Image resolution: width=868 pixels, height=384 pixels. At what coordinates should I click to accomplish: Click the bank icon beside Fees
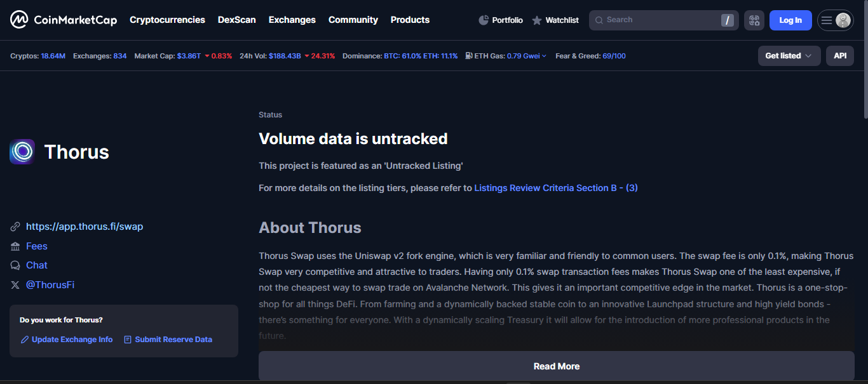click(15, 246)
